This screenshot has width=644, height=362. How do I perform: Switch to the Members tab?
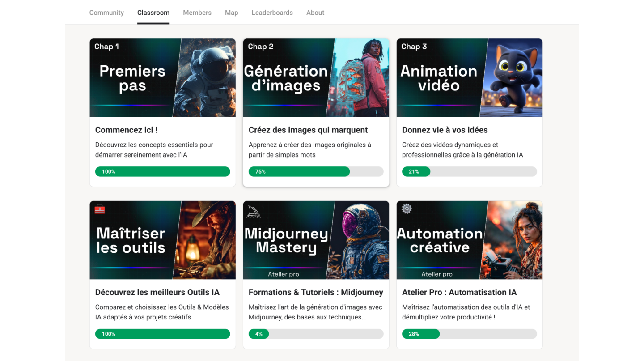click(197, 13)
